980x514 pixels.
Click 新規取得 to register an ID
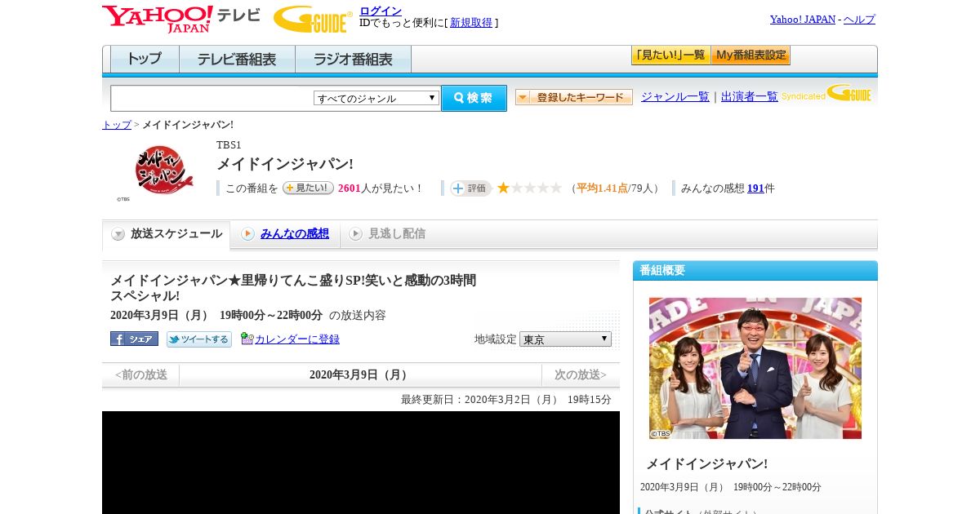(x=471, y=23)
